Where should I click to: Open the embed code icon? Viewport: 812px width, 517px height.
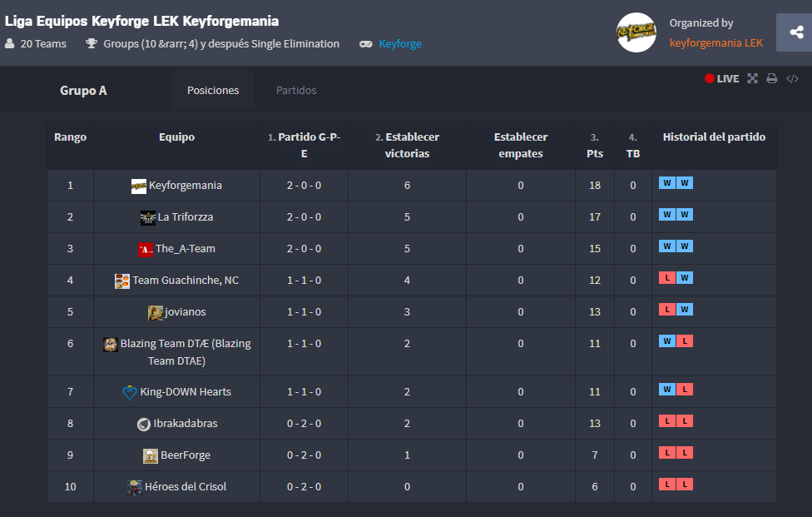pos(792,78)
